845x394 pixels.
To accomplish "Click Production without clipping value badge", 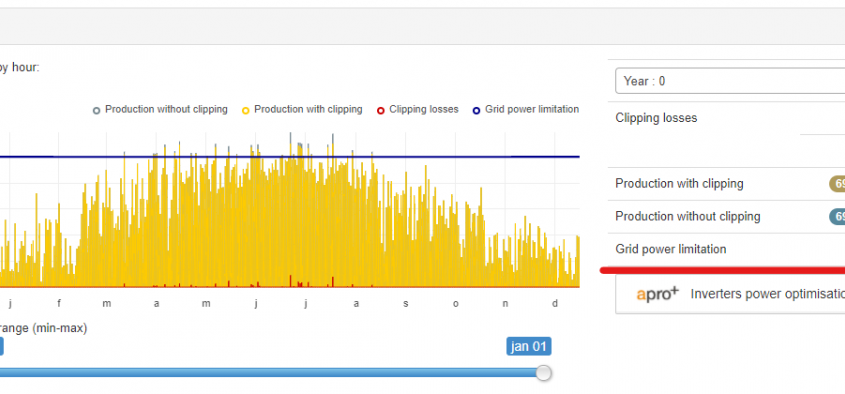I will (837, 217).
